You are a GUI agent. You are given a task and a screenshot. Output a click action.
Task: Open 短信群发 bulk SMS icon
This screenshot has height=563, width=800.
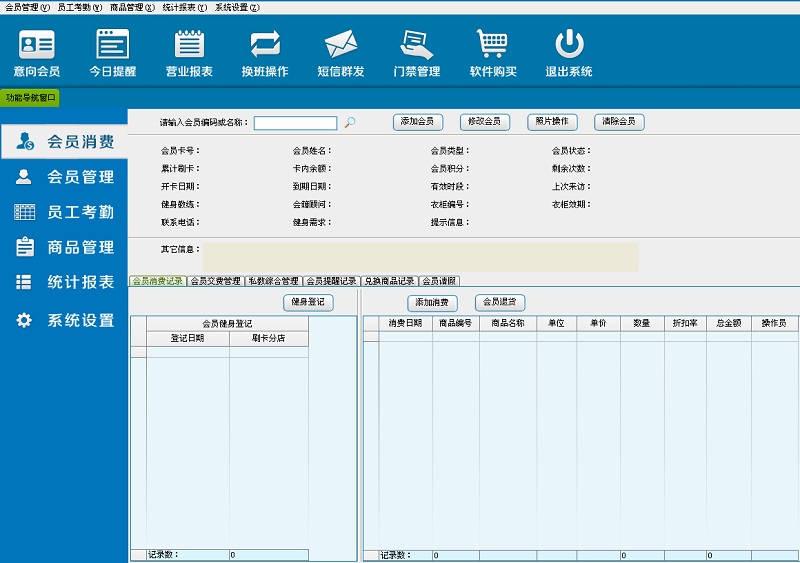click(x=341, y=53)
